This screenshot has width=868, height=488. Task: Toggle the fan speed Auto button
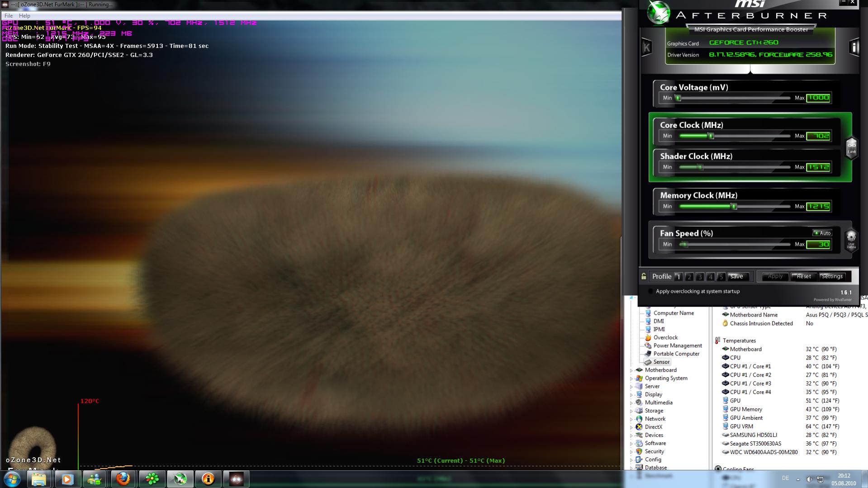(822, 233)
